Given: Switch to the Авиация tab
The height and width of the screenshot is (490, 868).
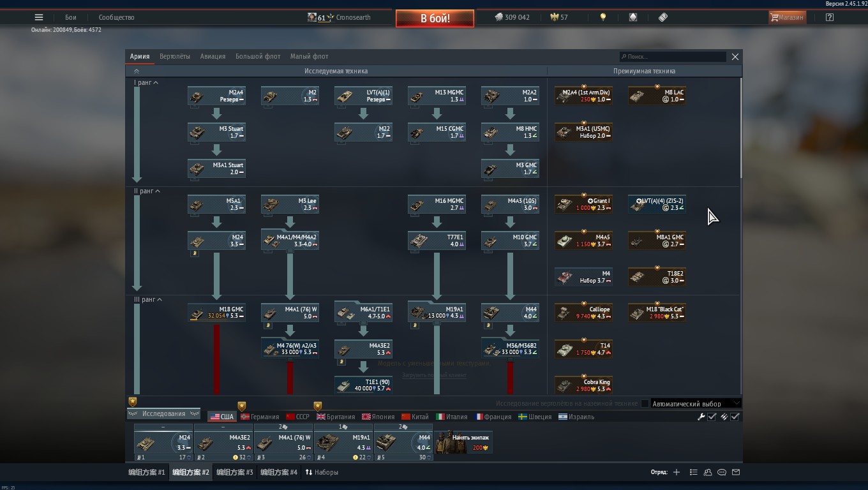Looking at the screenshot, I should pyautogui.click(x=213, y=56).
